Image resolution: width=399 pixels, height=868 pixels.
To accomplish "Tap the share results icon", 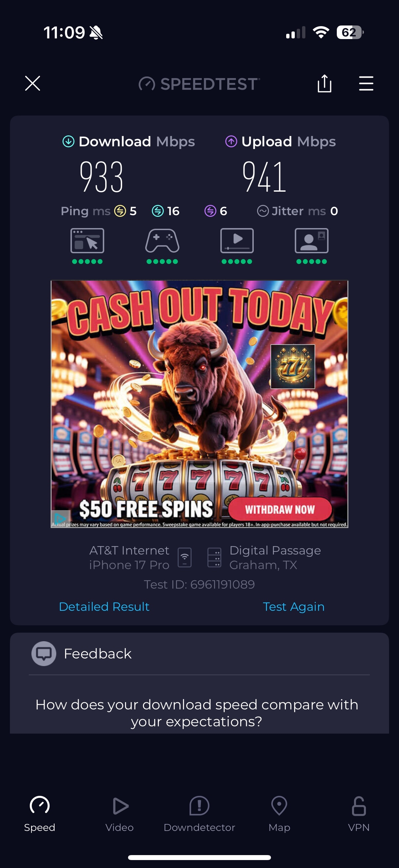I will [x=324, y=83].
